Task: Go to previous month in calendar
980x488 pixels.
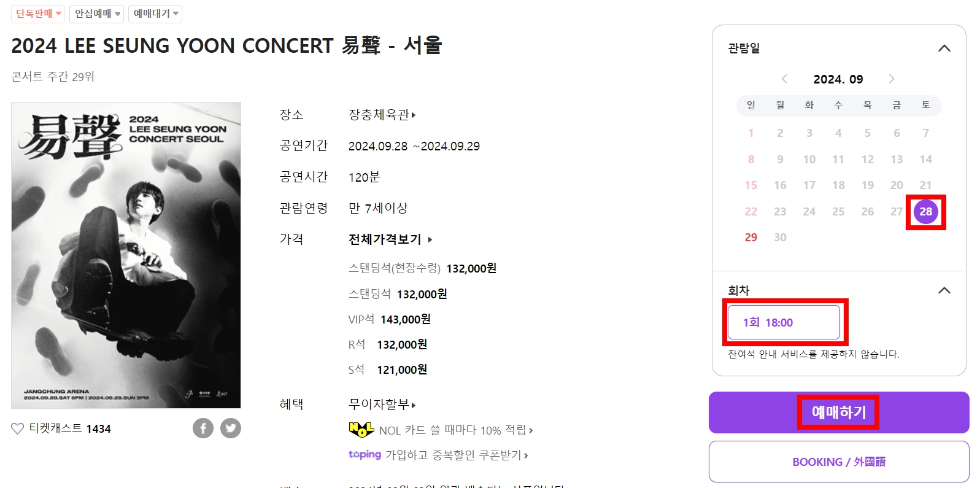Action: tap(784, 79)
